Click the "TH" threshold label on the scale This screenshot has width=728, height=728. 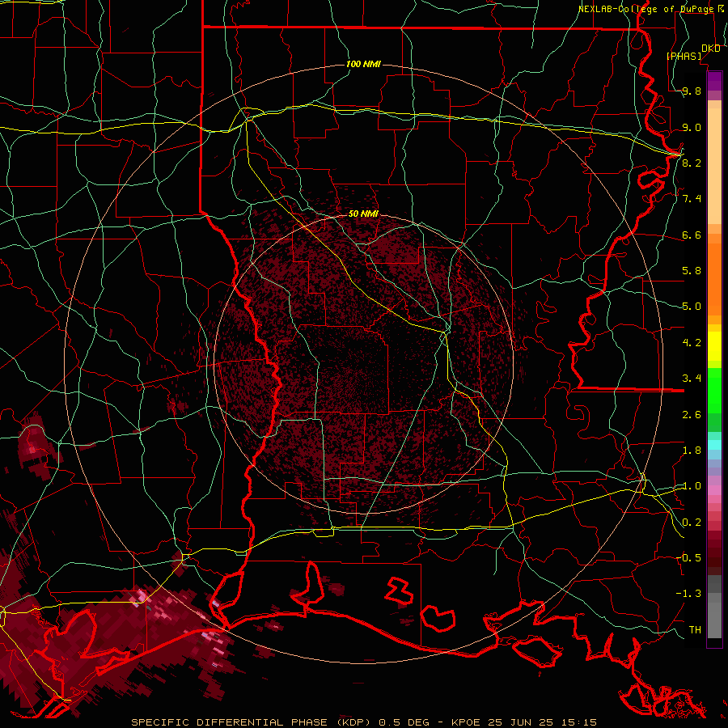tap(695, 630)
